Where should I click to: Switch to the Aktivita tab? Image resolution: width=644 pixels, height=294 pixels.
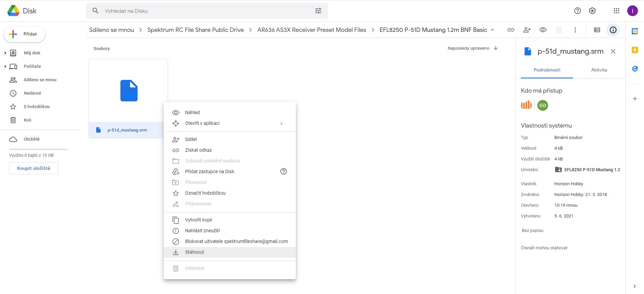tap(599, 70)
